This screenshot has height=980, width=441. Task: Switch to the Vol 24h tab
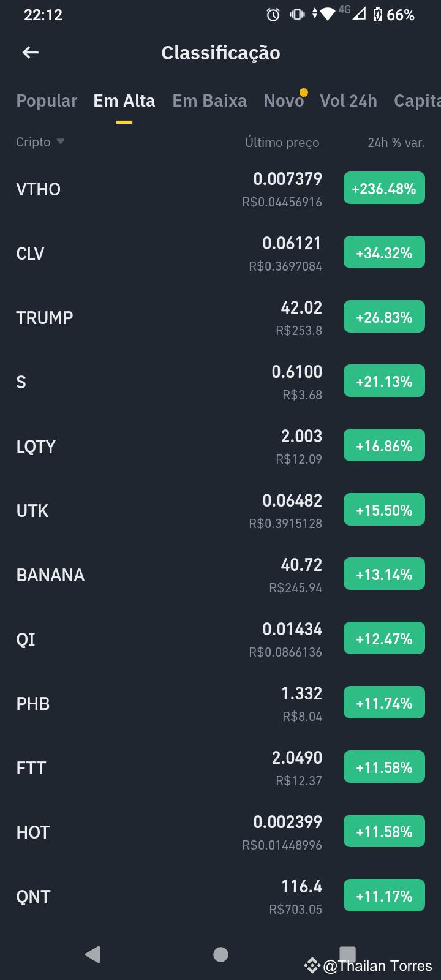[x=349, y=101]
